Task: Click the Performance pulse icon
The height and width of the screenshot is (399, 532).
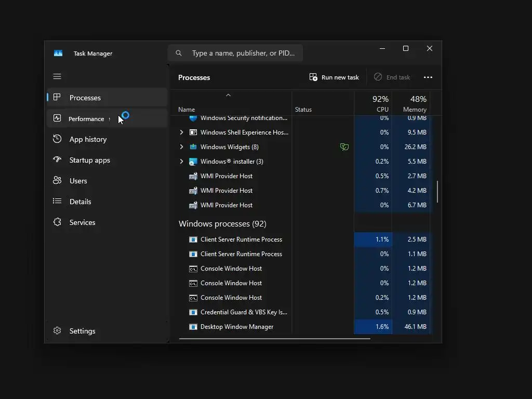Action: (57, 118)
